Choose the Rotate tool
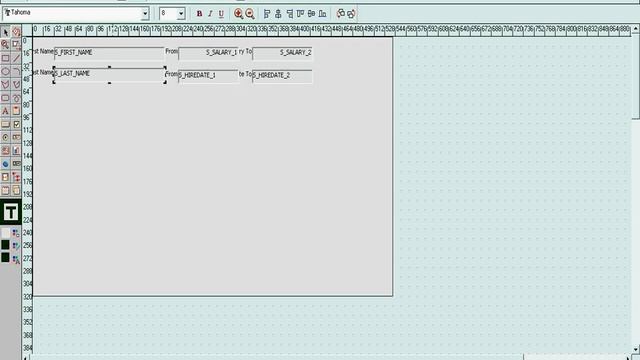The image size is (640, 360). click(16, 32)
